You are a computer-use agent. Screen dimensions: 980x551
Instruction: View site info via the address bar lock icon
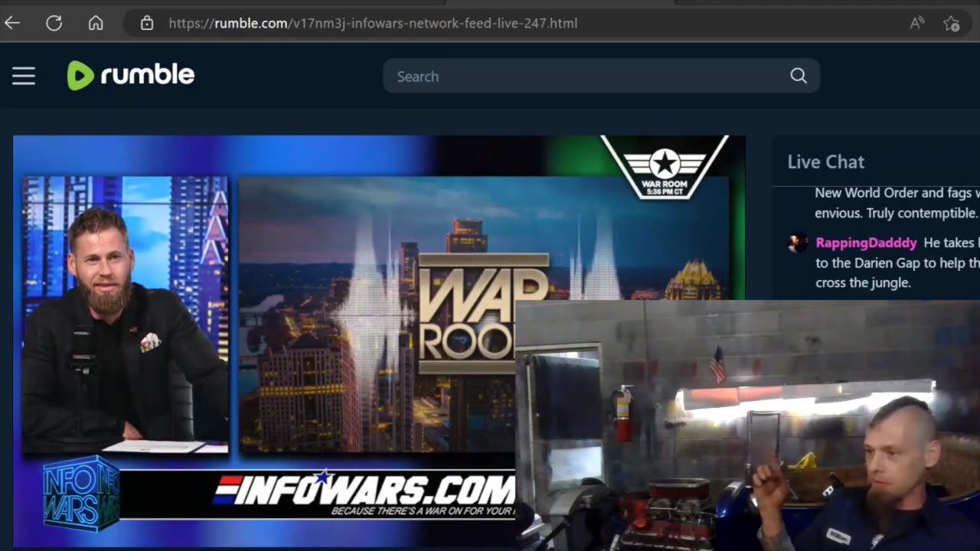(147, 23)
